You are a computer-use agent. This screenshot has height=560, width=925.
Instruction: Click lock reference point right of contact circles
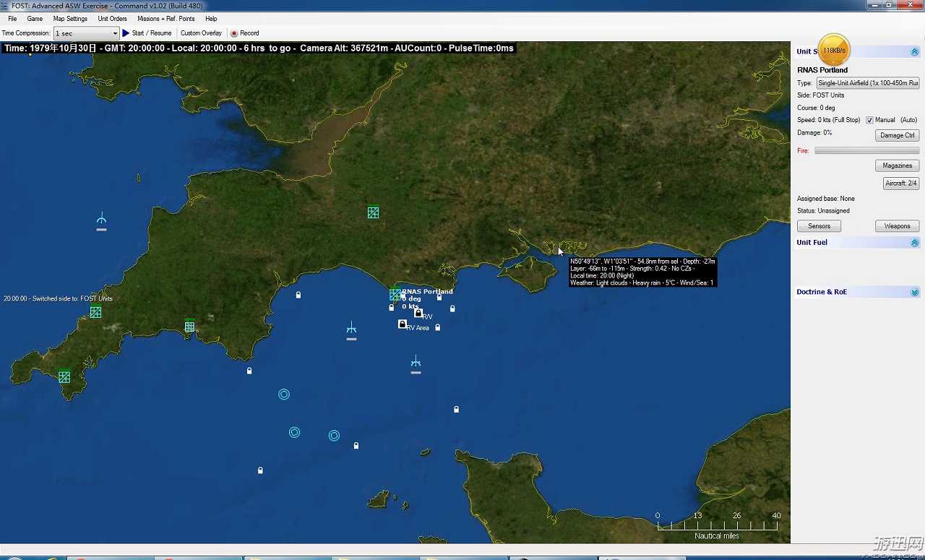pyautogui.click(x=356, y=446)
